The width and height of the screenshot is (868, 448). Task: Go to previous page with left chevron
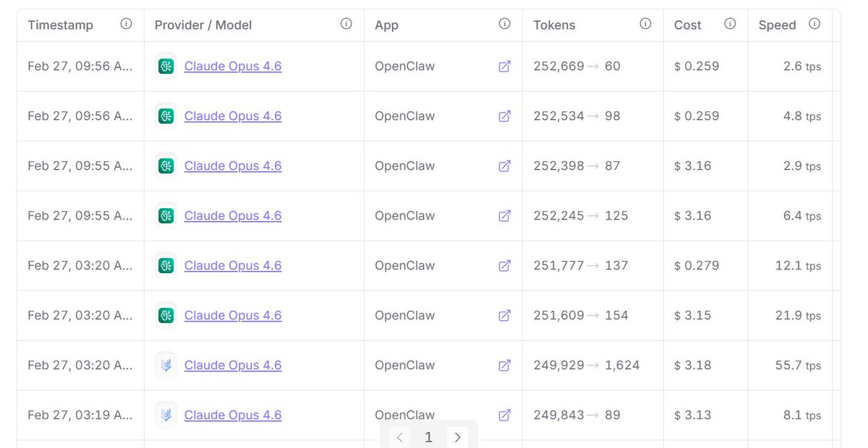point(400,437)
